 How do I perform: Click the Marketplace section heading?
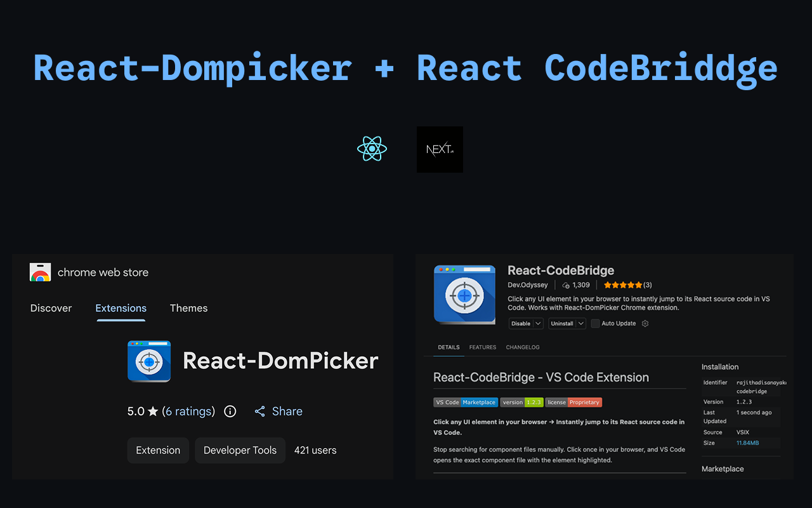(723, 469)
